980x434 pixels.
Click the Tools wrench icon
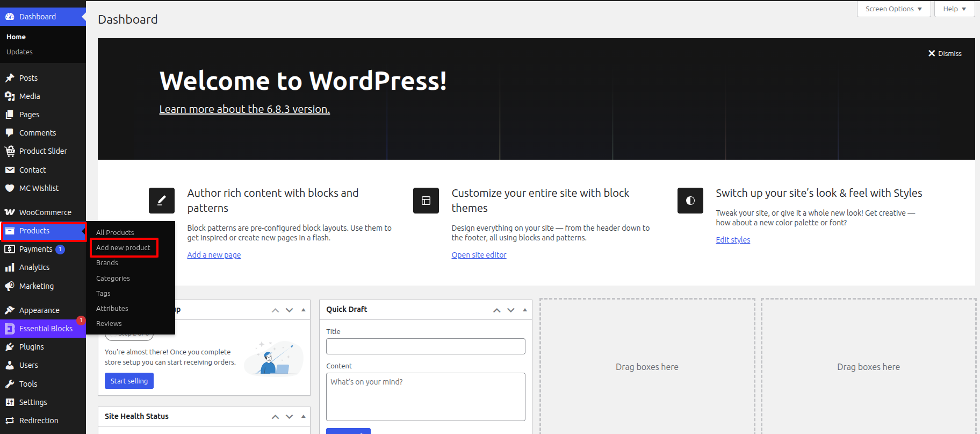10,384
